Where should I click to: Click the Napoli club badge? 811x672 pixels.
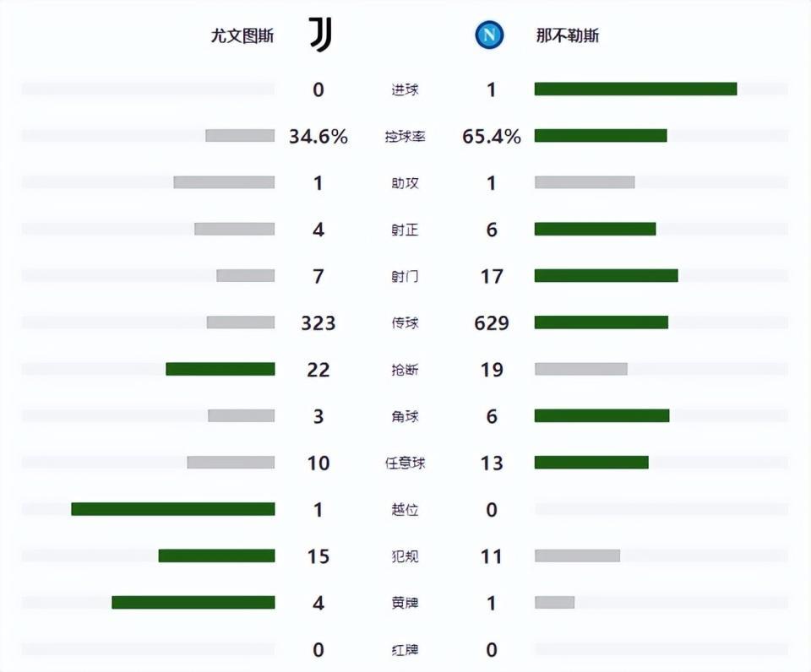489,35
